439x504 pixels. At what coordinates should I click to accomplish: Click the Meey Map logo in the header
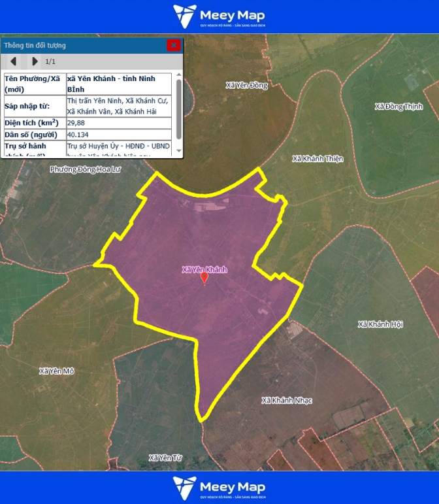(x=219, y=16)
